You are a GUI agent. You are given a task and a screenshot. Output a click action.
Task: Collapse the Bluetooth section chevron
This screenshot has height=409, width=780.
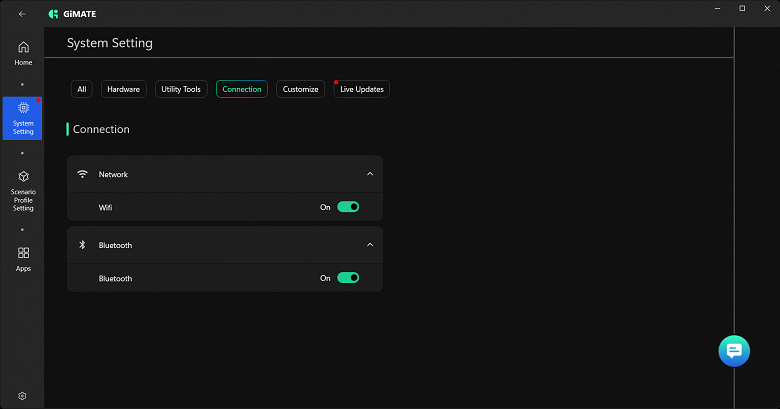369,245
